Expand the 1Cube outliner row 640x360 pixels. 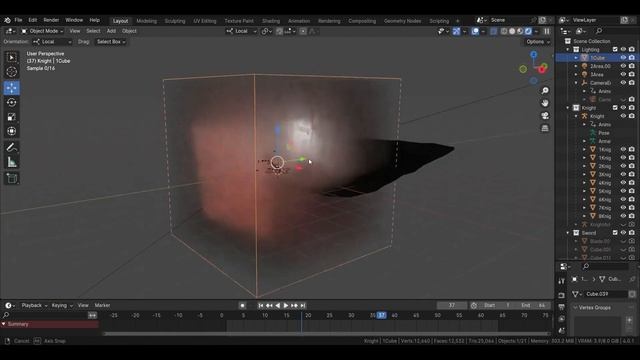click(x=576, y=58)
